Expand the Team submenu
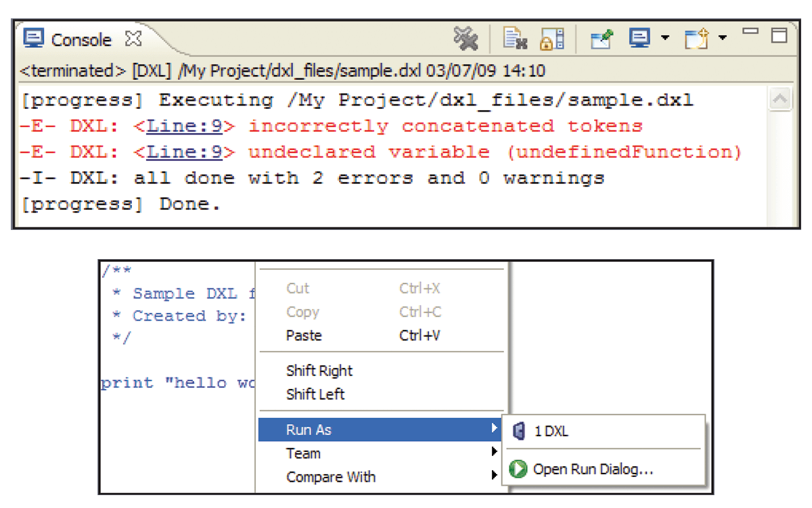812x508 pixels. click(x=304, y=453)
